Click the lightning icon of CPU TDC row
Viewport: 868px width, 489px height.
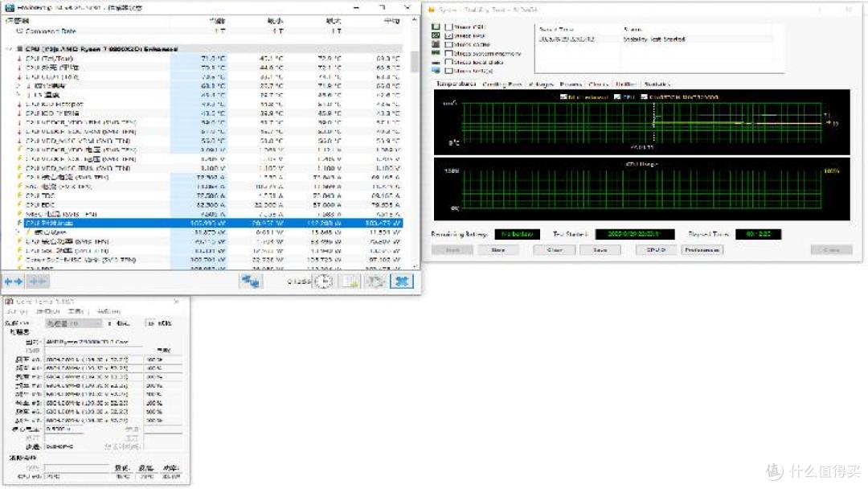coord(19,195)
